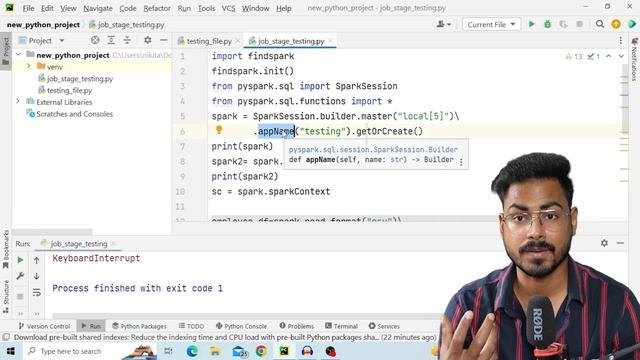640x360 pixels.
Task: Open Project panel settings gear
Action: [147, 40]
